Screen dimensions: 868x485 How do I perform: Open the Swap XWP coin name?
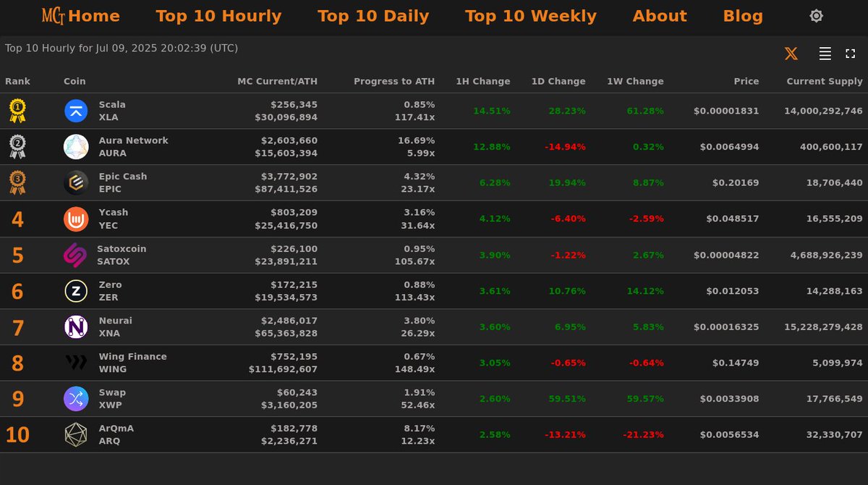(112, 399)
